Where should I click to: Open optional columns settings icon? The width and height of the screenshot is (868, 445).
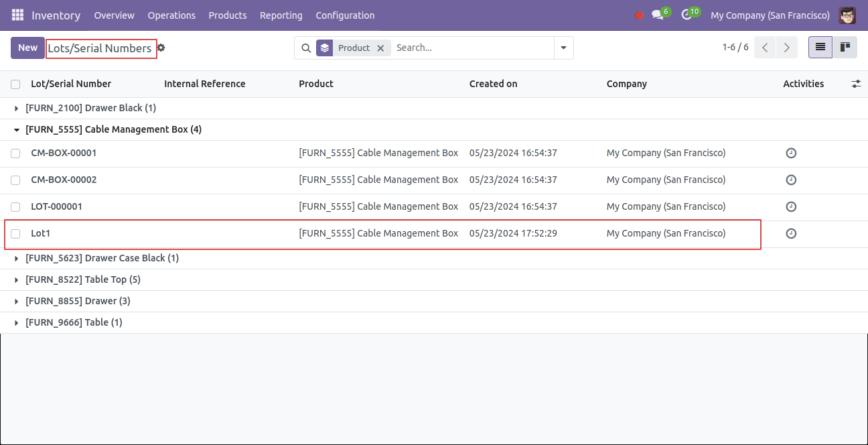tap(856, 84)
